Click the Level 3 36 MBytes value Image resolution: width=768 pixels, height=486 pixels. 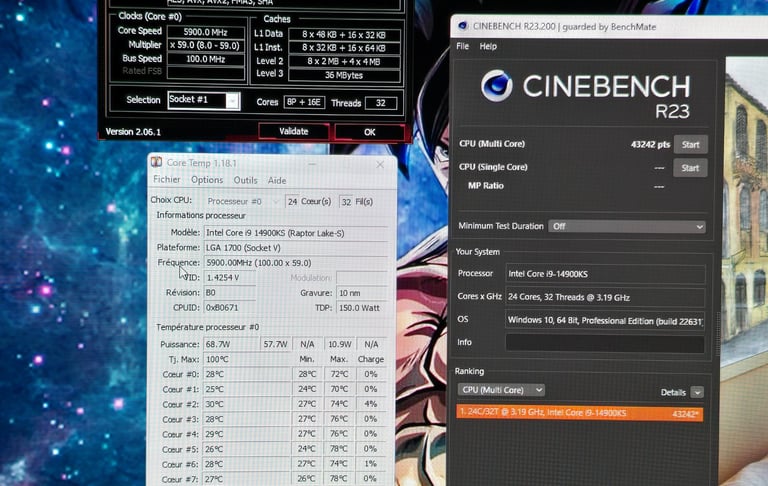[344, 75]
